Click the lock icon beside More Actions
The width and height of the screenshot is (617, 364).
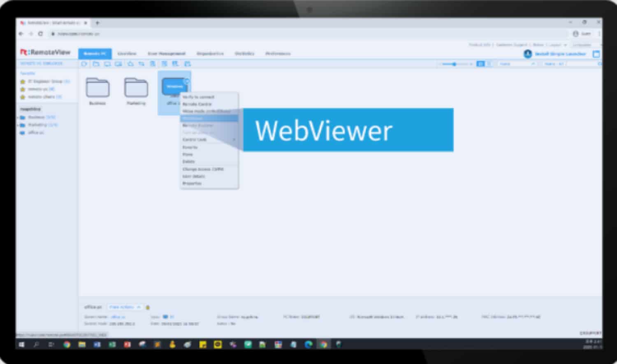[148, 307]
